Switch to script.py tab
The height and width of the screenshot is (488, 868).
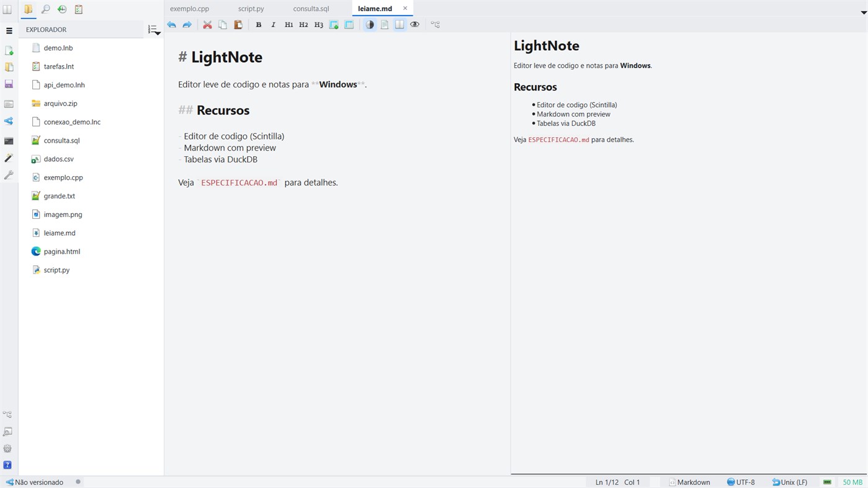251,9
